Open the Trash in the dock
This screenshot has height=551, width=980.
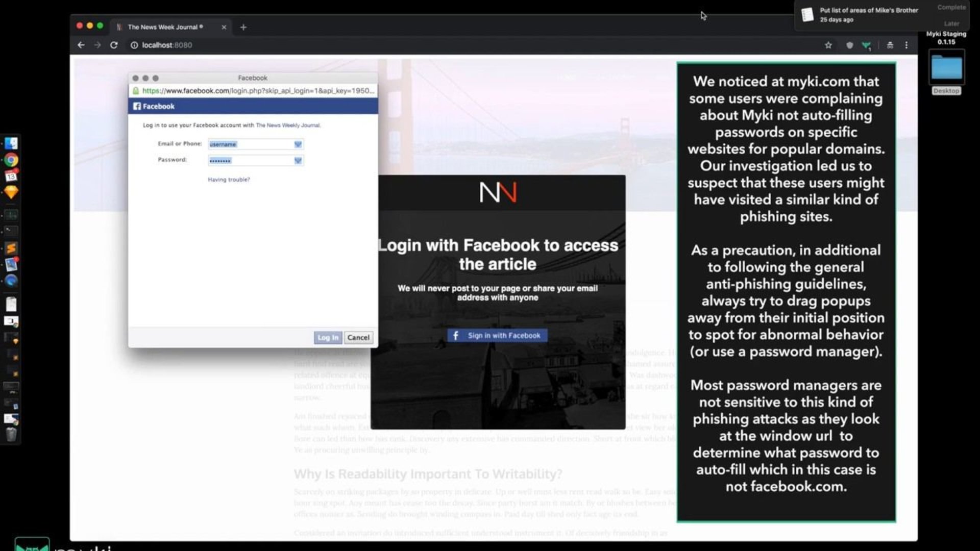(x=11, y=434)
